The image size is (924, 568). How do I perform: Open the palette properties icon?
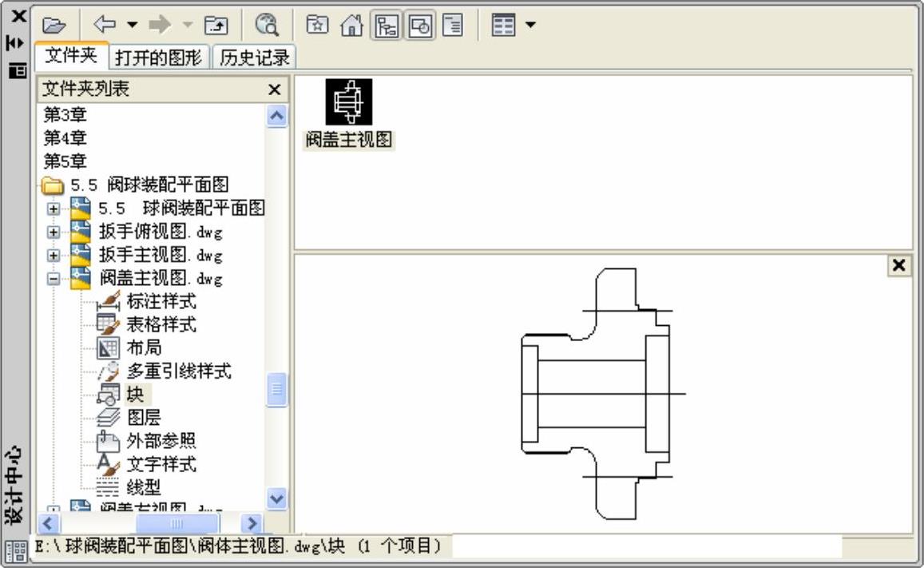17,70
